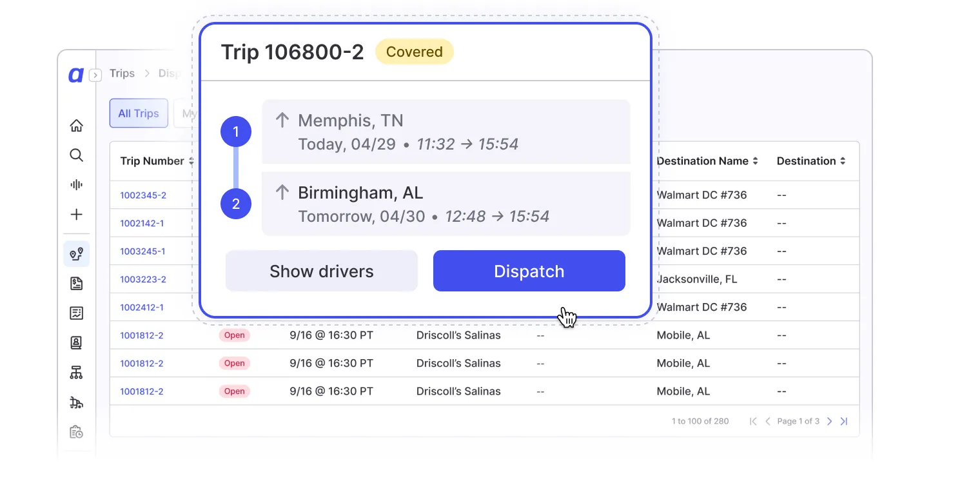
Task: Open the contacts badge sidebar icon
Action: 76,343
